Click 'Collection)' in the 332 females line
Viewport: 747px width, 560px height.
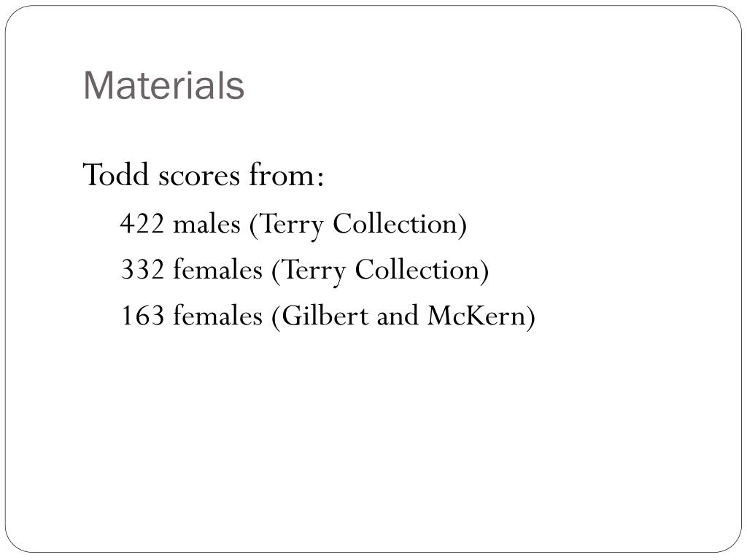(x=422, y=270)
